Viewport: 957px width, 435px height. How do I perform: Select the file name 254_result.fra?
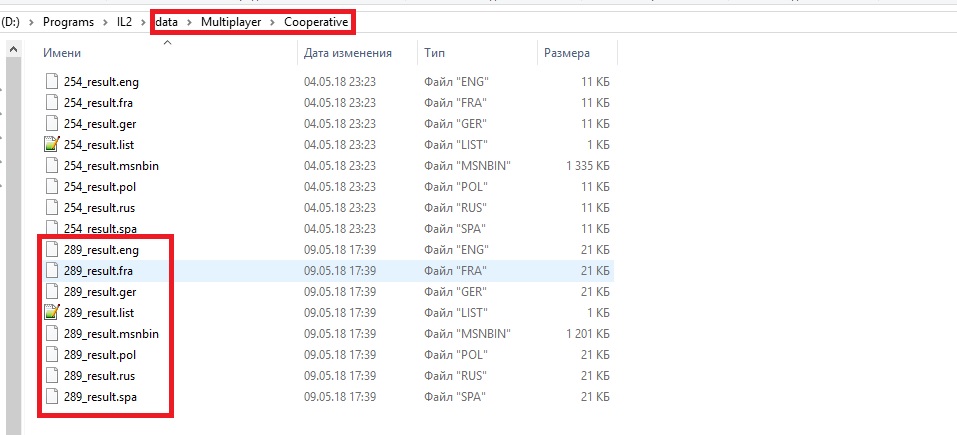[98, 102]
